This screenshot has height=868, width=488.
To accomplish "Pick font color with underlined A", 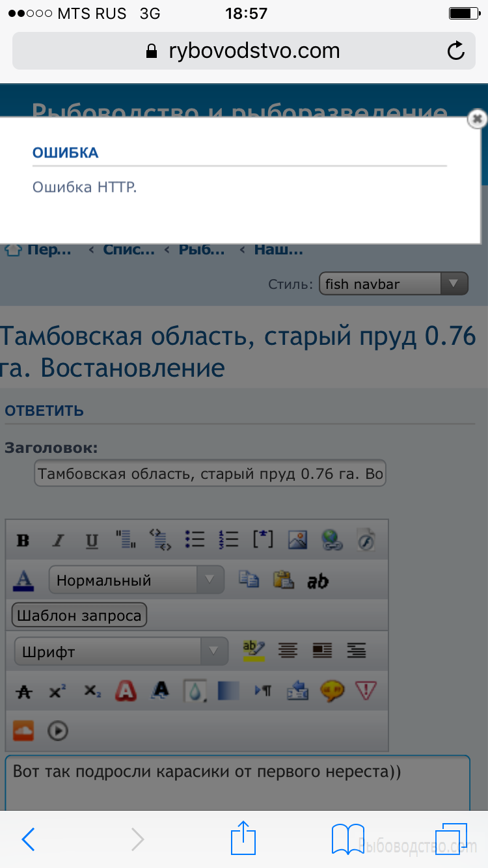I will 23,579.
